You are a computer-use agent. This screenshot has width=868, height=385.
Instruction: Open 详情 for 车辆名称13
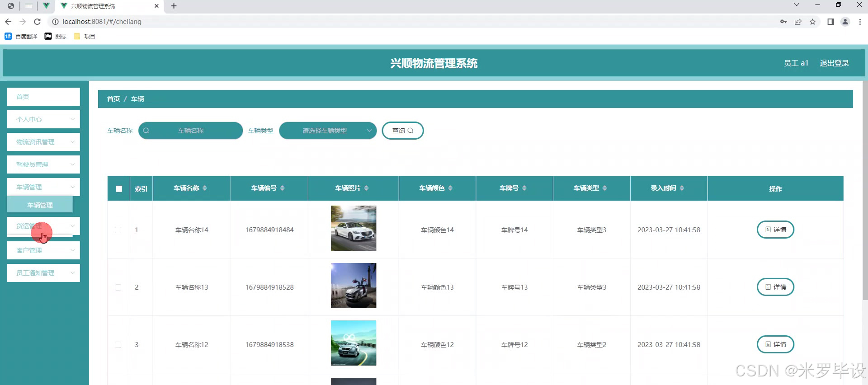point(775,287)
